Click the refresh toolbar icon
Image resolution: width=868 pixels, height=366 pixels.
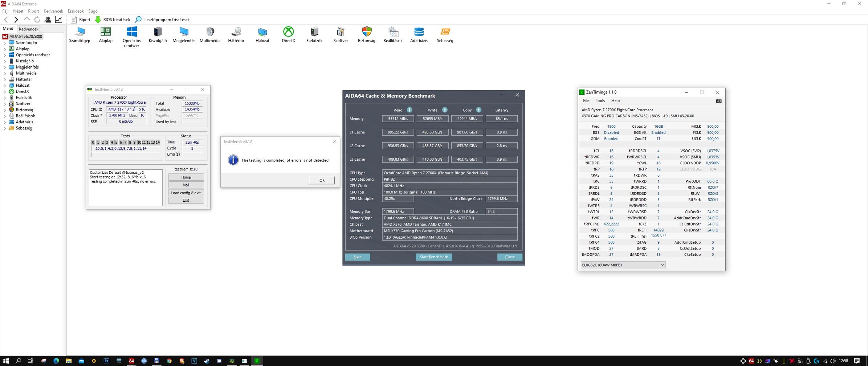click(37, 20)
